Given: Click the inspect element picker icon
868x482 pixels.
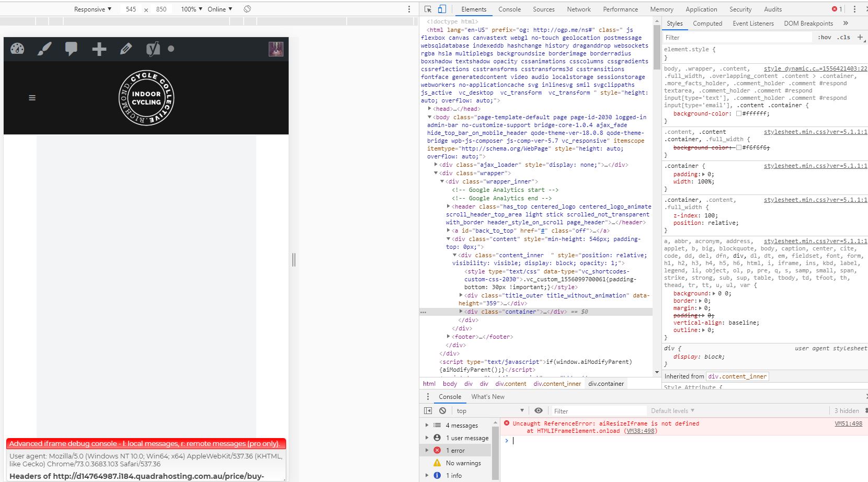Looking at the screenshot, I should 428,9.
